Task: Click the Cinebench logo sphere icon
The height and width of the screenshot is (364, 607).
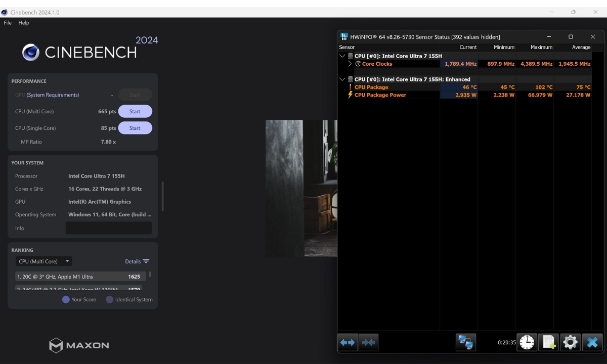Action: coord(31,52)
